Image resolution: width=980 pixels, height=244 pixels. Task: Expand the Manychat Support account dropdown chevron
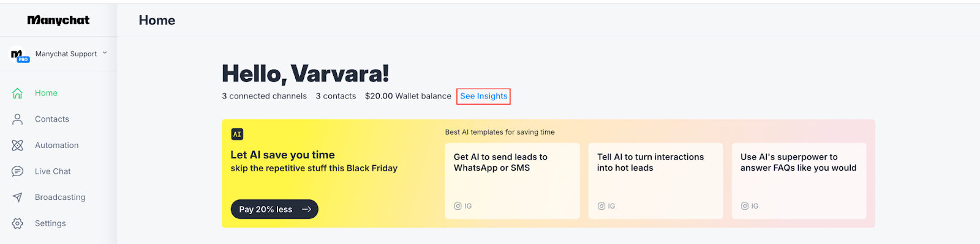(x=105, y=53)
